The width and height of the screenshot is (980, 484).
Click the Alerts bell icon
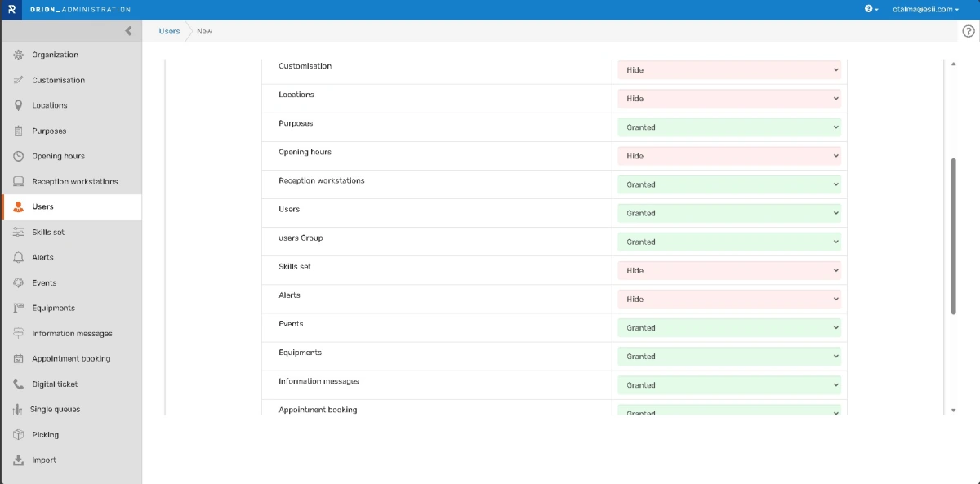click(18, 257)
